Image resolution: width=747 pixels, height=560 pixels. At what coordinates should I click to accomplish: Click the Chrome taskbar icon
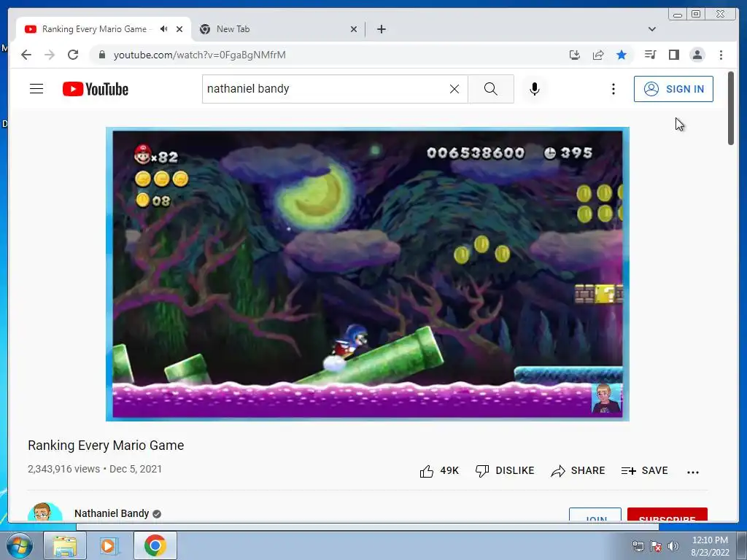click(x=155, y=545)
